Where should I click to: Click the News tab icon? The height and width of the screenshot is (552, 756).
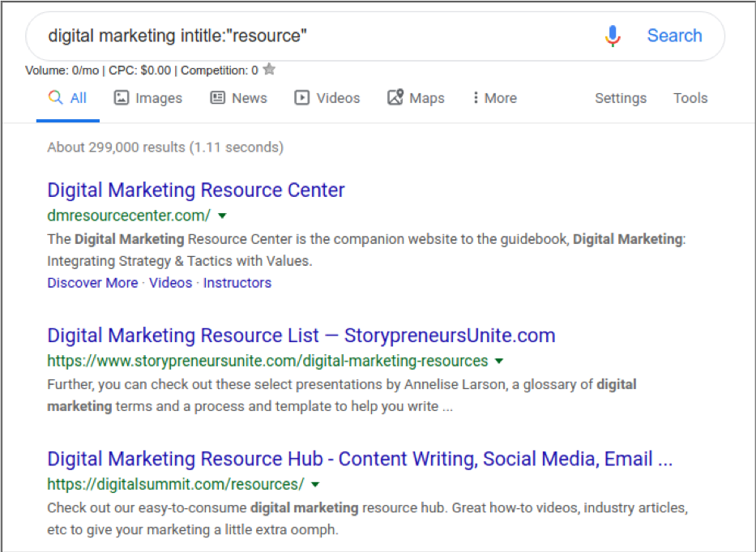[x=216, y=97]
